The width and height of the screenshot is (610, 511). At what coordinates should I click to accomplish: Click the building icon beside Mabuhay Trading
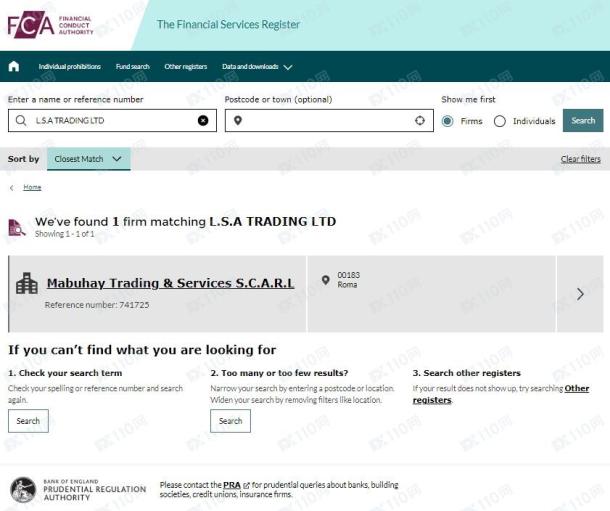26,284
